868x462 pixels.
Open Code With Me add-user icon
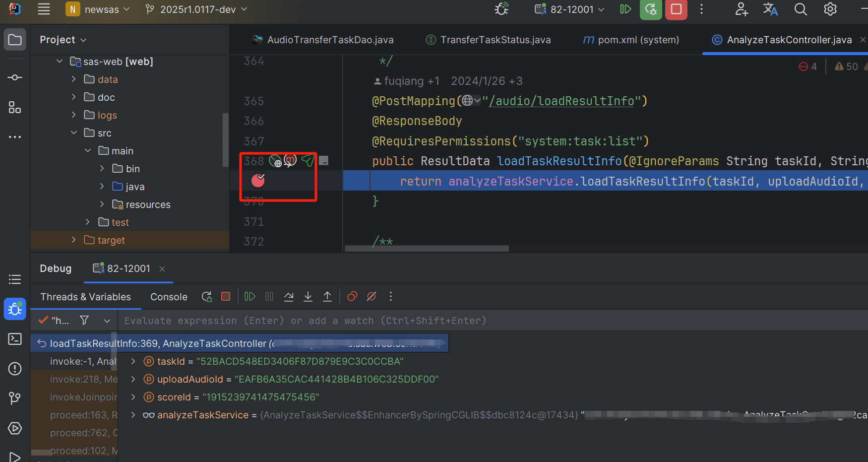[742, 9]
